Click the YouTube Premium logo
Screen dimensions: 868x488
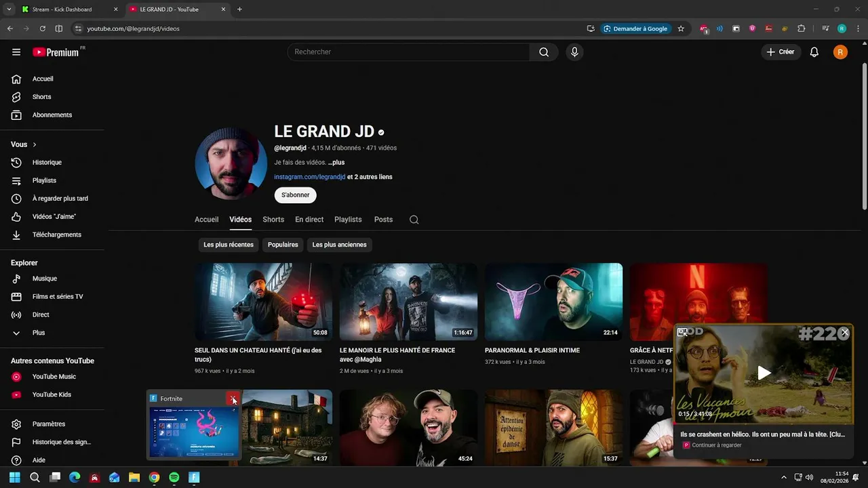56,52
